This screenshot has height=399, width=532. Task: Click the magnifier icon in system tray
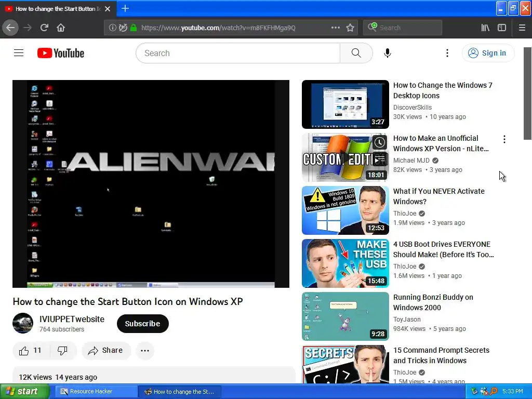(494, 391)
